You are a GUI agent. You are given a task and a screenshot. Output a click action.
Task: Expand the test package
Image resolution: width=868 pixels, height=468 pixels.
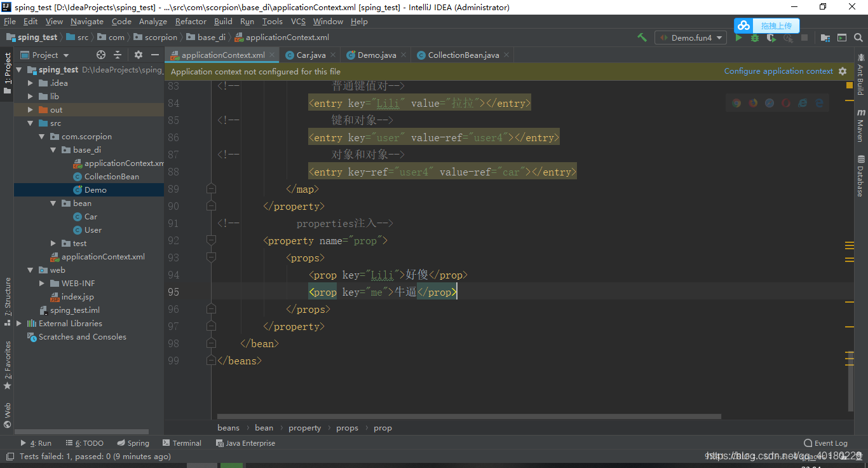pos(53,243)
